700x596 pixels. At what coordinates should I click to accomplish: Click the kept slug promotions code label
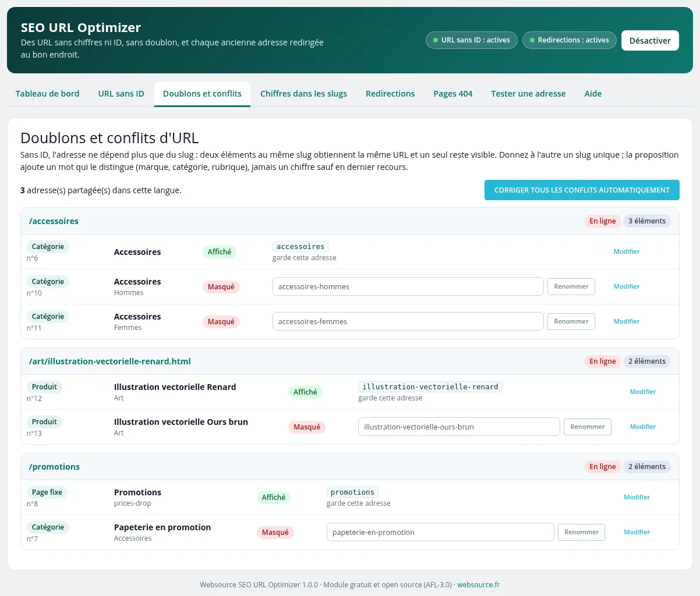click(352, 492)
